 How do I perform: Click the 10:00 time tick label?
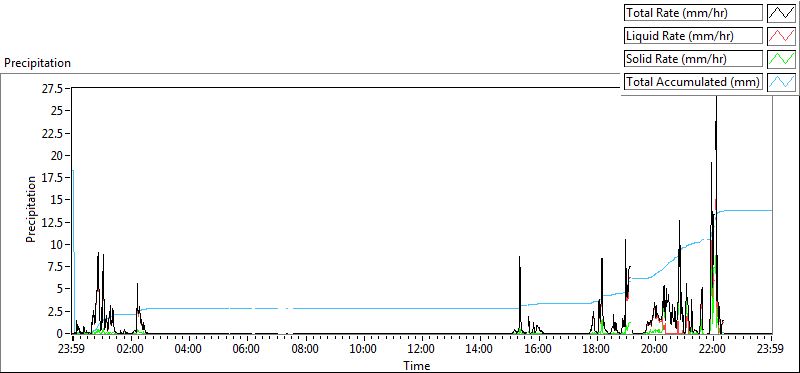click(364, 350)
